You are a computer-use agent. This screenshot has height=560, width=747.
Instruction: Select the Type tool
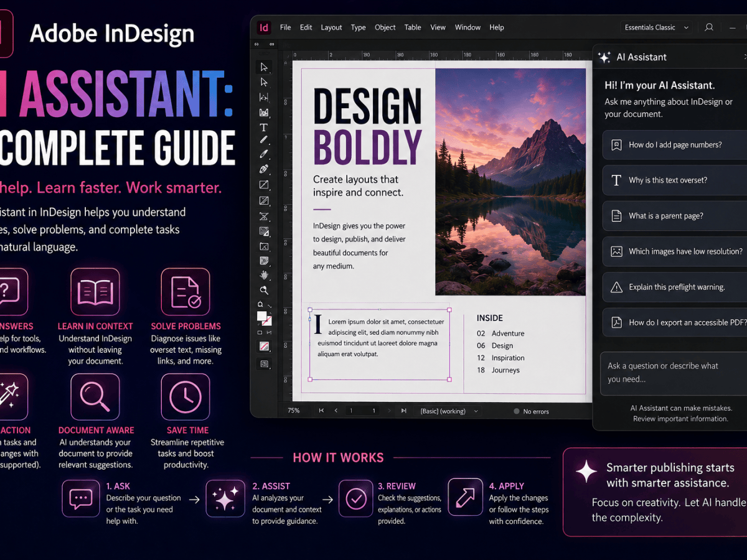264,127
